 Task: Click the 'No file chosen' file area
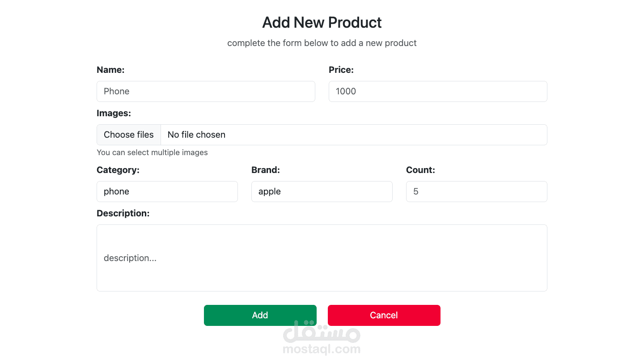(354, 135)
